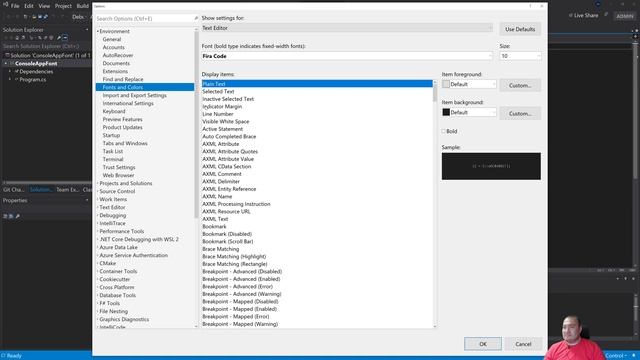Select 'Visible White Space' display item
The width and height of the screenshot is (640, 360).
(x=317, y=122)
